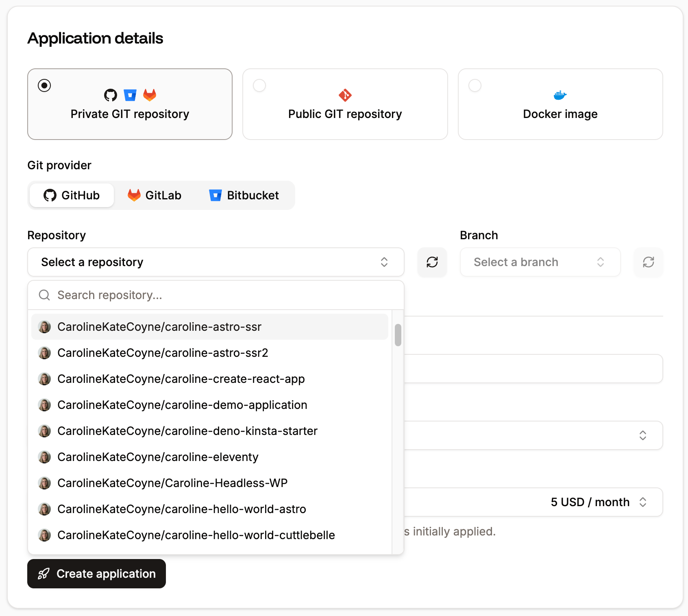The image size is (688, 616).
Task: Select CarolineKateCoyne/caroline-demo-application repository
Action: 182,405
